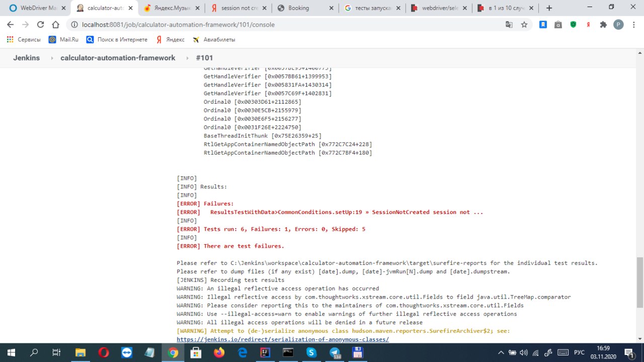The image size is (644, 362).
Task: Click the [JENKINS] Recording test results line
Action: pos(230,280)
